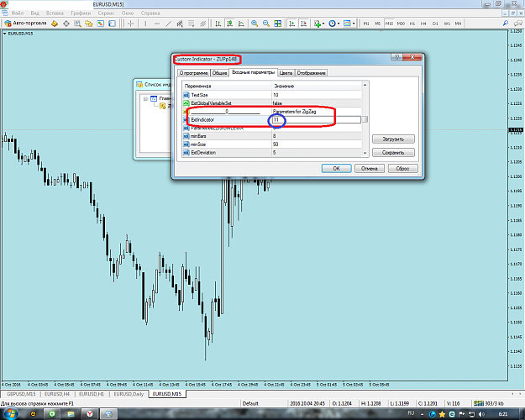Toggle Auto Scroll chart icon
This screenshot has height=420, width=525.
point(292,24)
